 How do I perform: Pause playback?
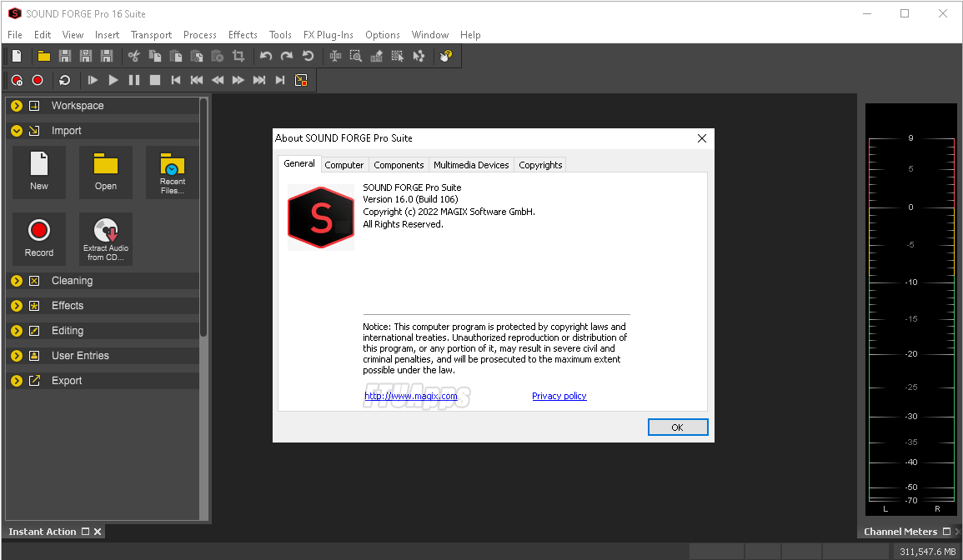[134, 80]
